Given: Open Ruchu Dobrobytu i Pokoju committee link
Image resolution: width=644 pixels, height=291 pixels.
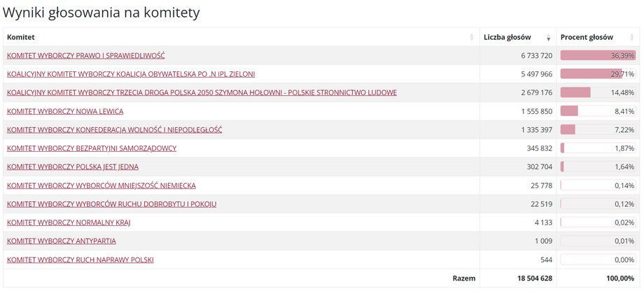Looking at the screenshot, I should [112, 204].
